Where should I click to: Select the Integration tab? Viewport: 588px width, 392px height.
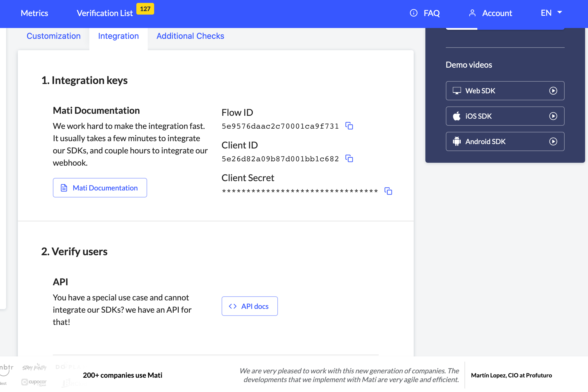point(118,36)
